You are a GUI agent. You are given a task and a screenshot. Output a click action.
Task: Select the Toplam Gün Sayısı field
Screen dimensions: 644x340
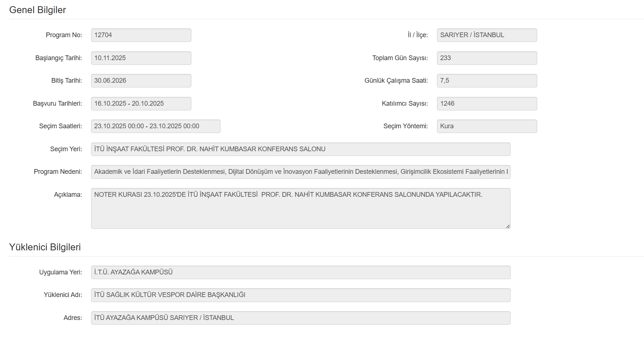click(487, 58)
